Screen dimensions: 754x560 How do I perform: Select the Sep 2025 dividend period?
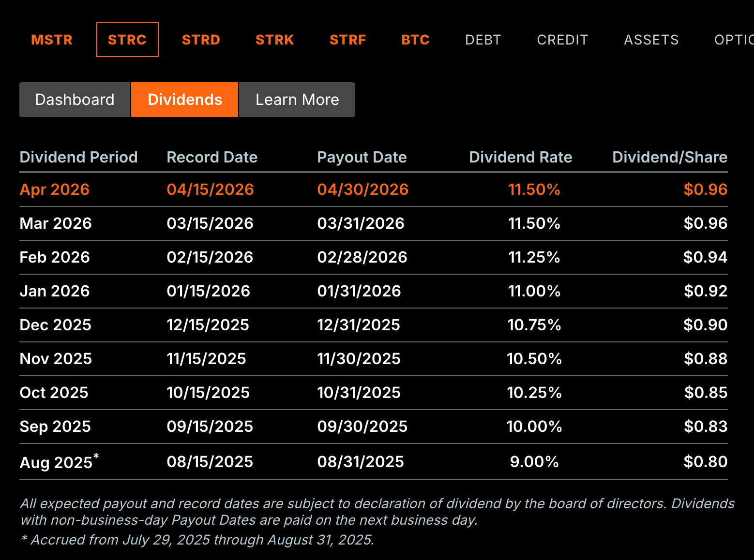click(55, 427)
